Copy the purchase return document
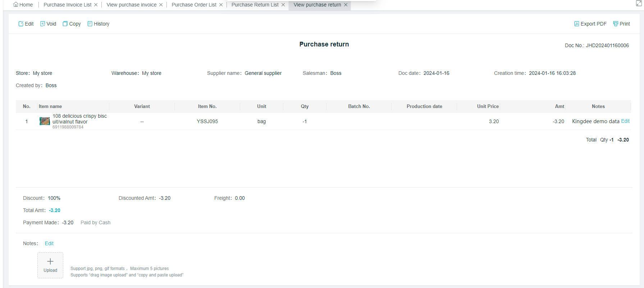This screenshot has width=644, height=288. coord(72,24)
